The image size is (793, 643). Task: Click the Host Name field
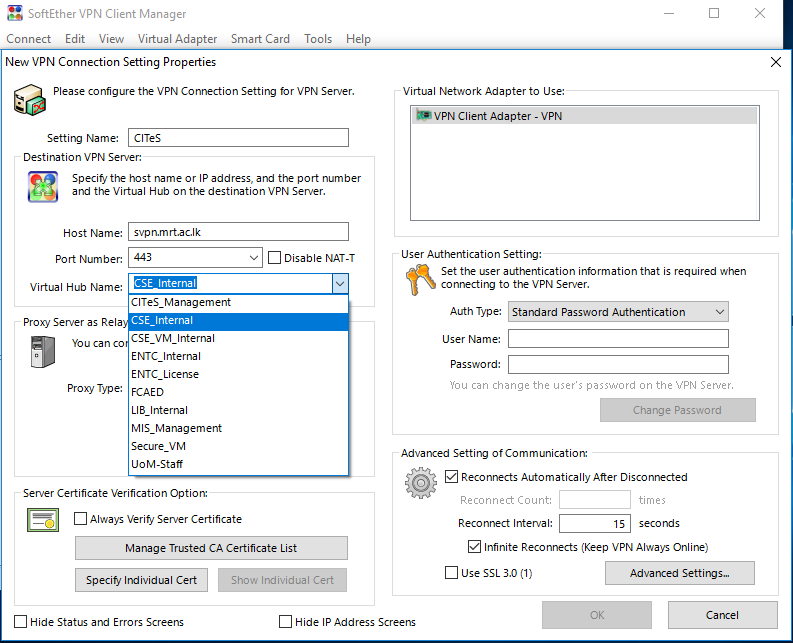point(238,232)
